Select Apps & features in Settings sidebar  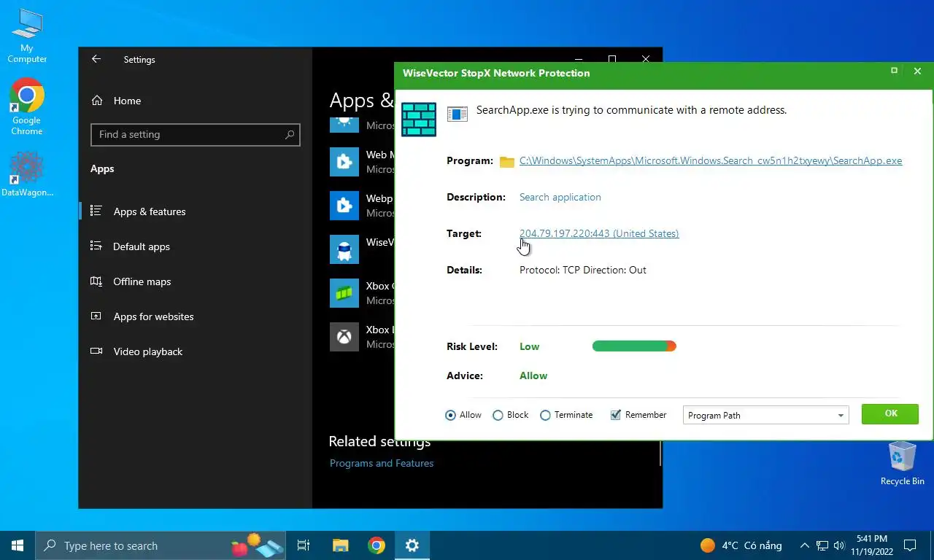[x=149, y=211]
